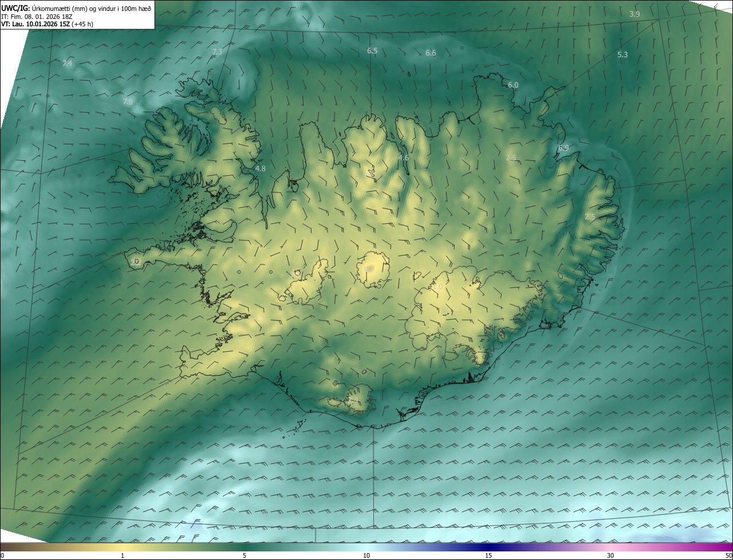Click the title line starting with 'UWC/IG: Úrkomumætti (mm)'

76,8
